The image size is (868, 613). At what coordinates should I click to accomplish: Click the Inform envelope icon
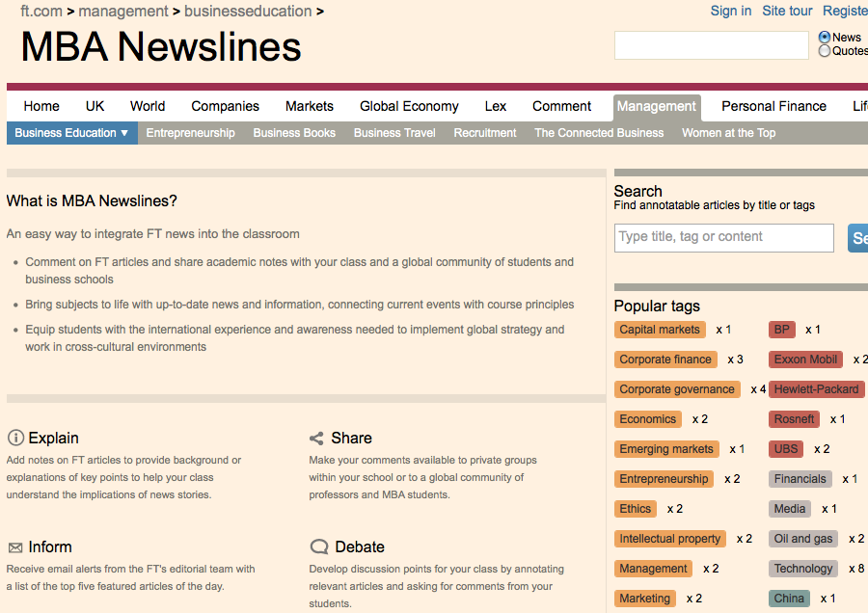point(15,547)
